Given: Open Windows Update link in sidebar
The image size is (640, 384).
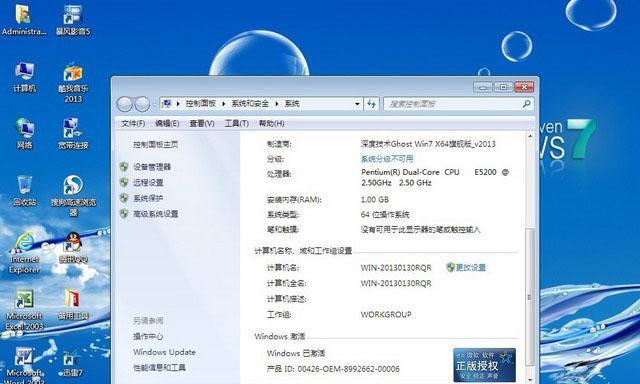Looking at the screenshot, I should 164,352.
